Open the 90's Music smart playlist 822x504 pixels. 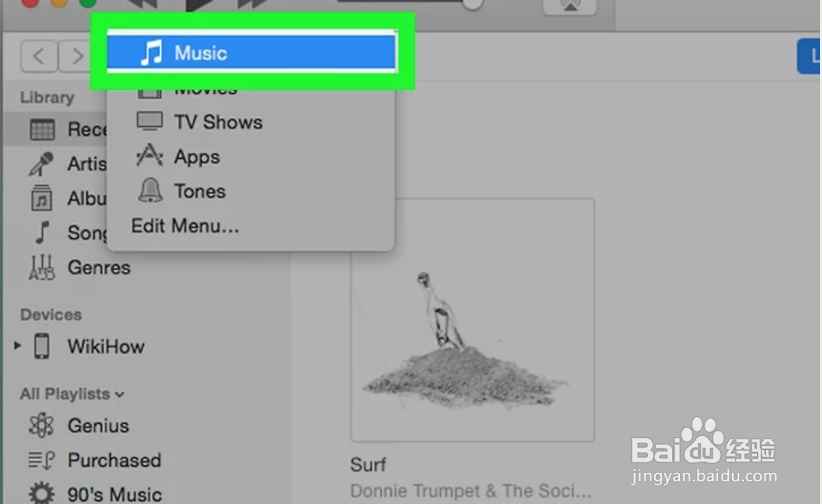point(115,494)
